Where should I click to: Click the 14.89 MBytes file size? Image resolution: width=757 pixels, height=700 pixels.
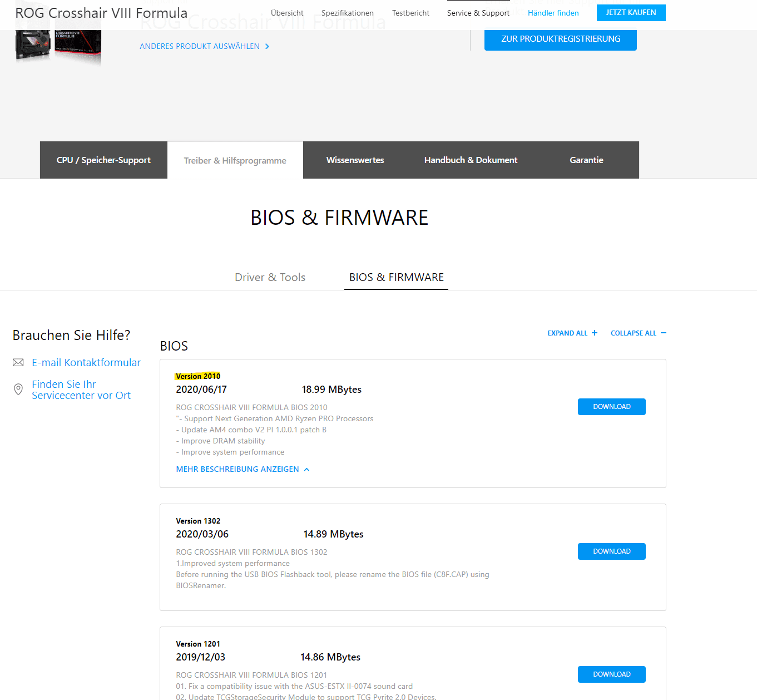(x=333, y=534)
